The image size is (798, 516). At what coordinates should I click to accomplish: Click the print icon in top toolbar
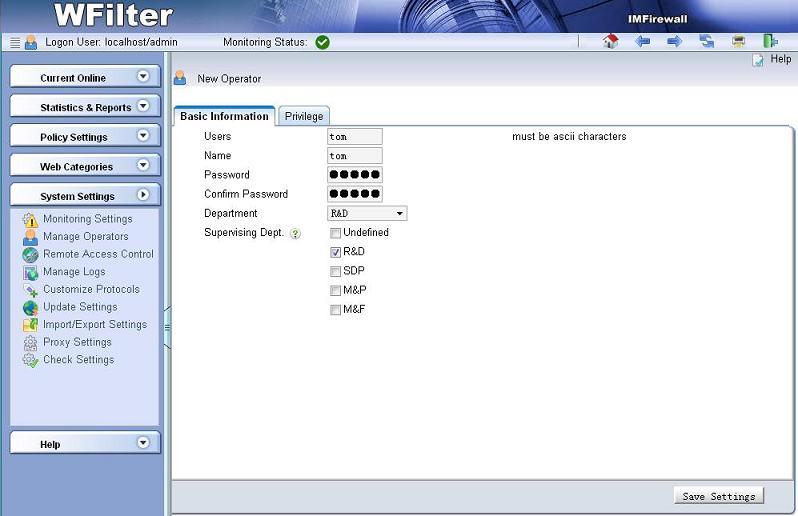click(738, 41)
